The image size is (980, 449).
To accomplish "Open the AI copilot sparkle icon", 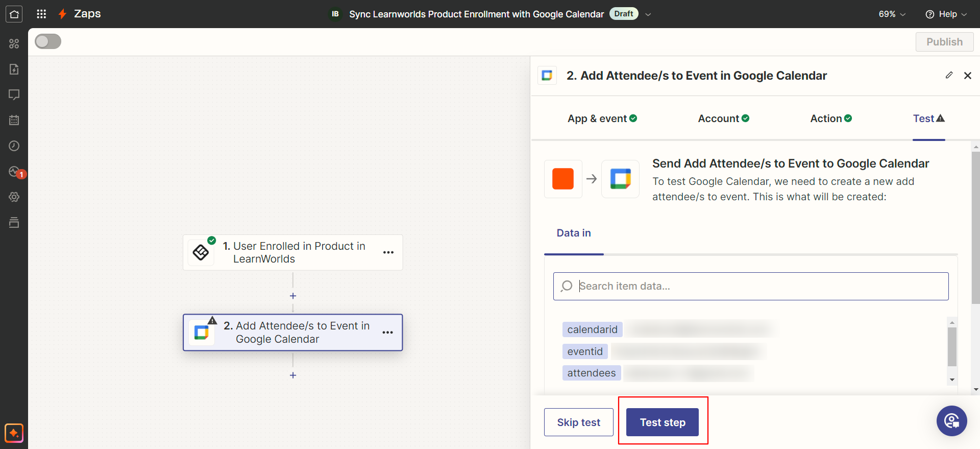I will click(14, 433).
